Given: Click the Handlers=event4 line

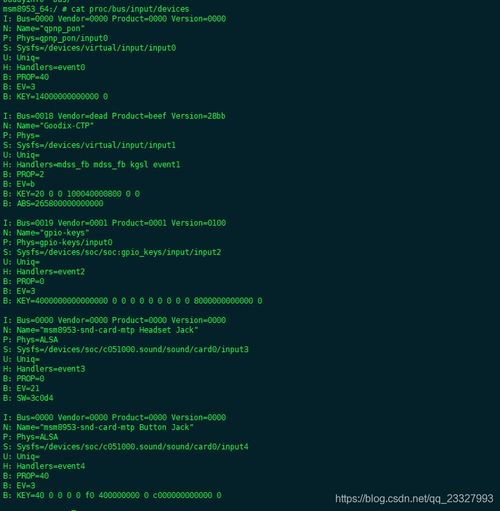Looking at the screenshot, I should [x=44, y=466].
